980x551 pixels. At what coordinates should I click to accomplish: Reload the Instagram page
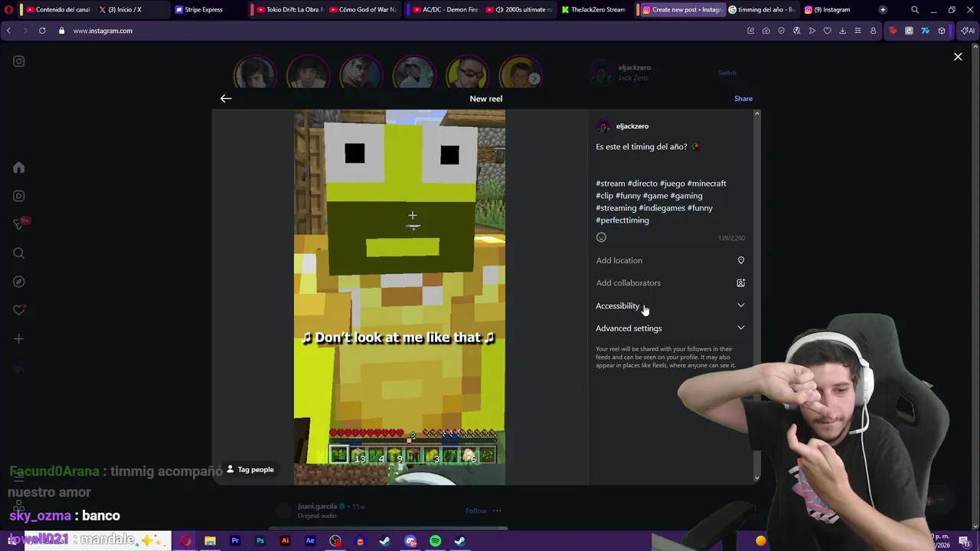42,31
